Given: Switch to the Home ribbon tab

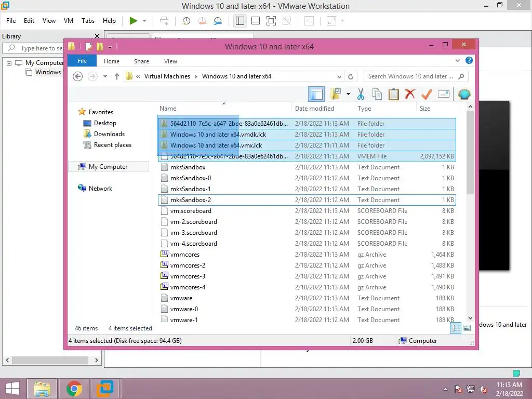Looking at the screenshot, I should (x=112, y=61).
